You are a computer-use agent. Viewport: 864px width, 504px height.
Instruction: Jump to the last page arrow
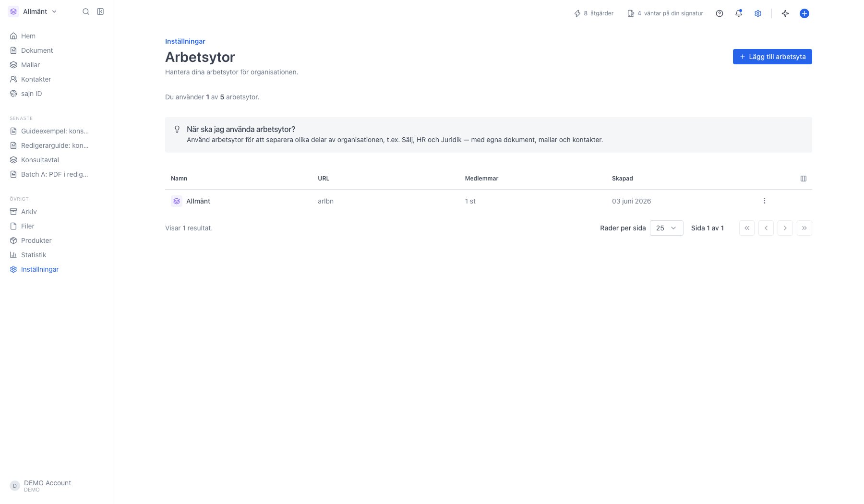[804, 228]
